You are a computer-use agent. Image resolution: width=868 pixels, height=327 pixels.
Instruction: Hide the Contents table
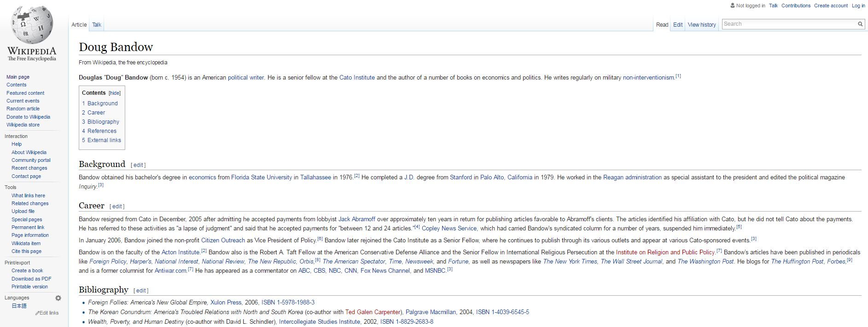[x=115, y=93]
